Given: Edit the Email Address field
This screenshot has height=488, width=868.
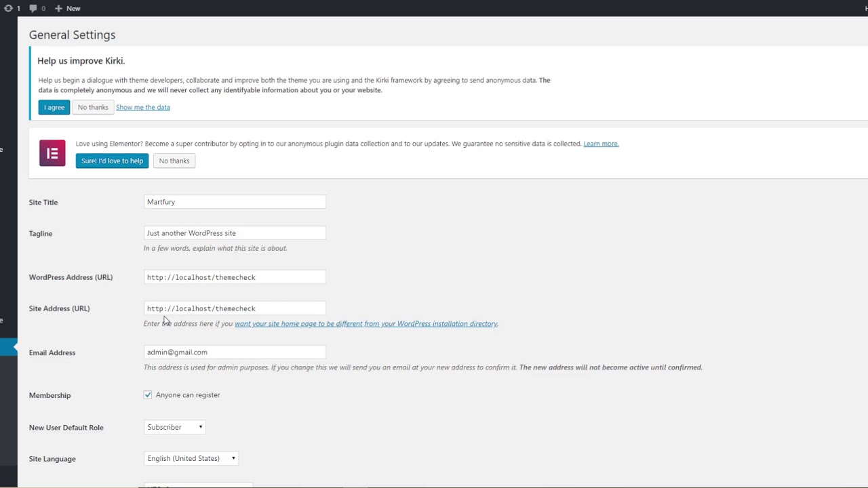Looking at the screenshot, I should (235, 352).
